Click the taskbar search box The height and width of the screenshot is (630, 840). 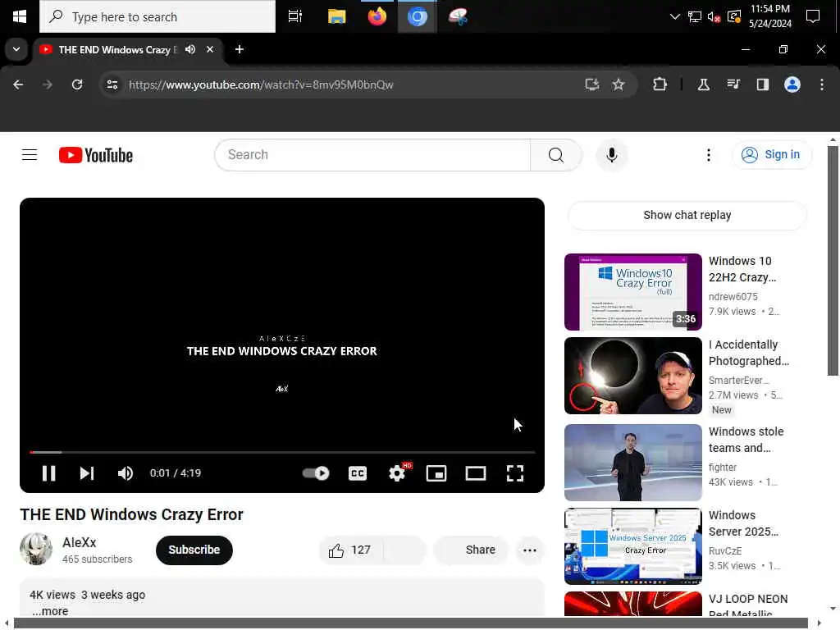tap(157, 16)
